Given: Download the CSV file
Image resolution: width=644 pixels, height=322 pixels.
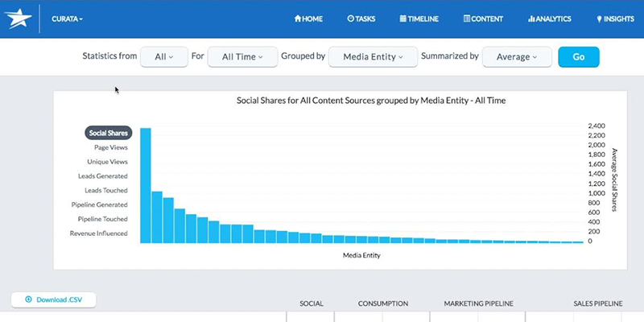Looking at the screenshot, I should pyautogui.click(x=53, y=299).
